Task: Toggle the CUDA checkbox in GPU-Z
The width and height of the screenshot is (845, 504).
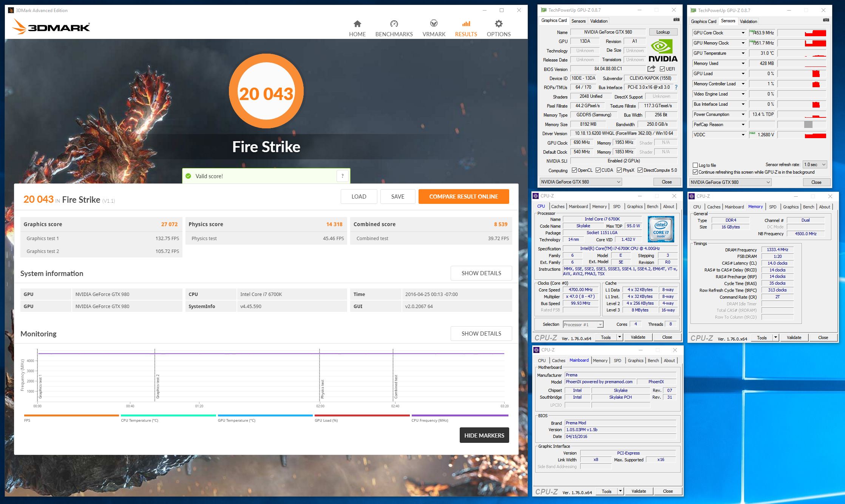Action: (598, 170)
